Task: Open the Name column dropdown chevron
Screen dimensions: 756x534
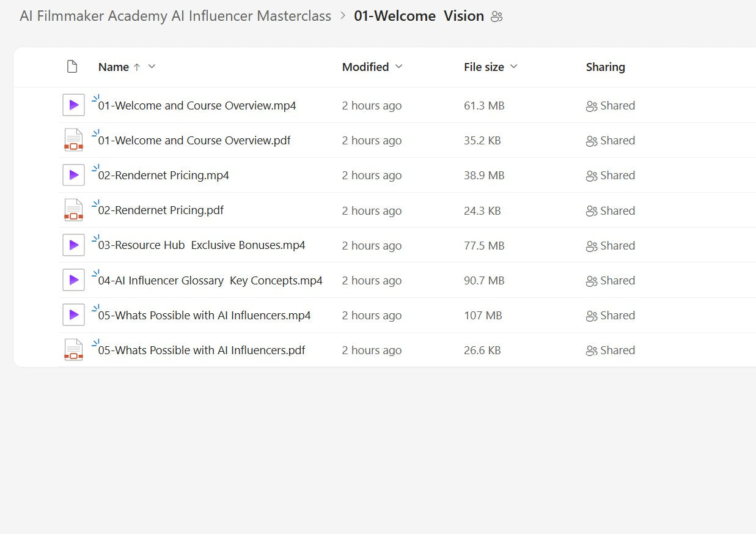Action: click(x=152, y=67)
